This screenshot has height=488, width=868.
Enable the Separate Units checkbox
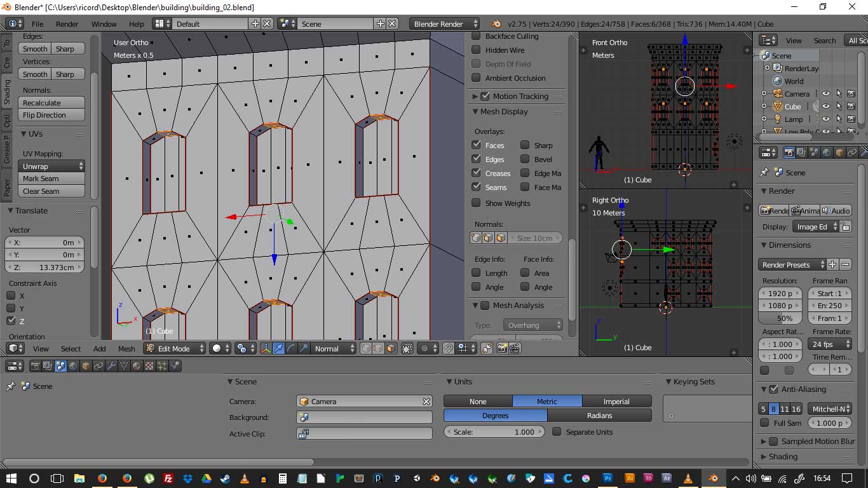557,432
